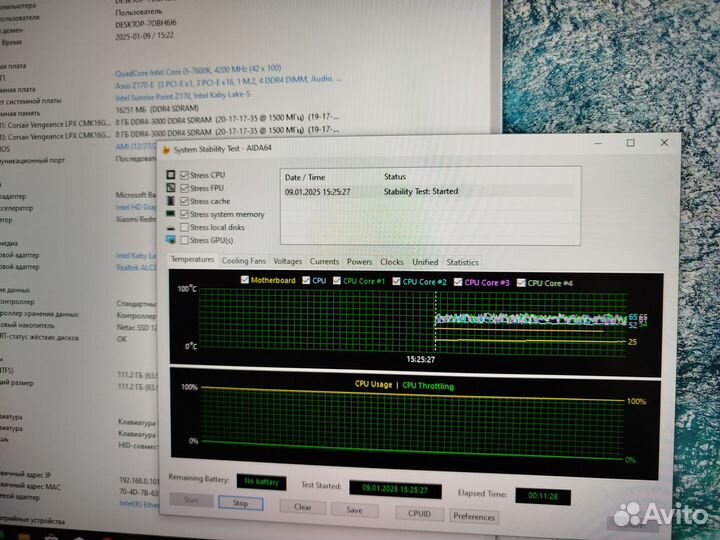Click the FPU icon beside Stress FPU
The height and width of the screenshot is (540, 720).
(170, 188)
